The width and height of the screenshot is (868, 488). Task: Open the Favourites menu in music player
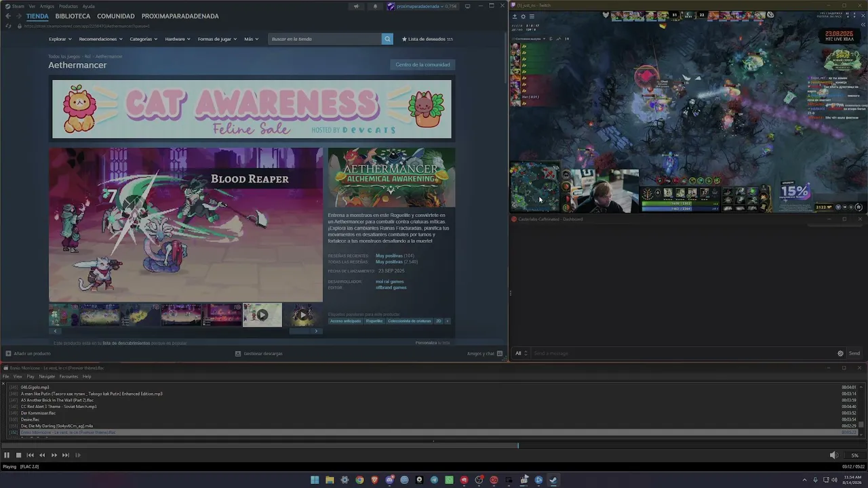coord(68,376)
